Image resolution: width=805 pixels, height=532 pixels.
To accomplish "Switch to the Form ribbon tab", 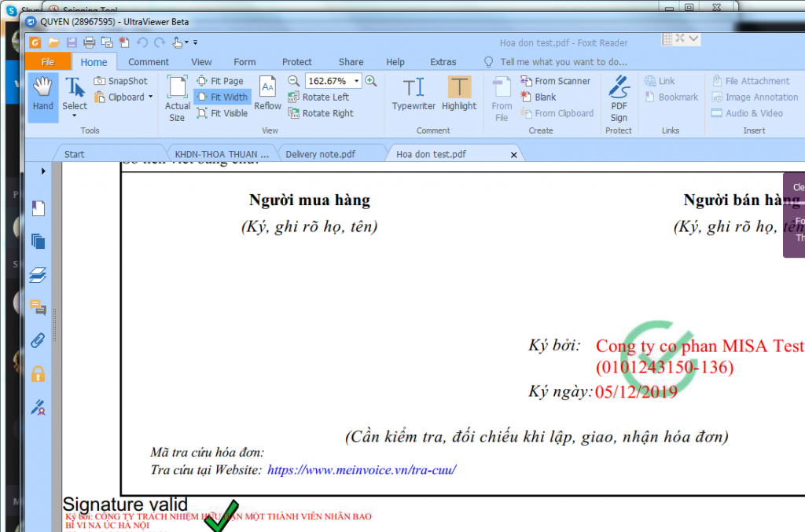I will [x=245, y=62].
